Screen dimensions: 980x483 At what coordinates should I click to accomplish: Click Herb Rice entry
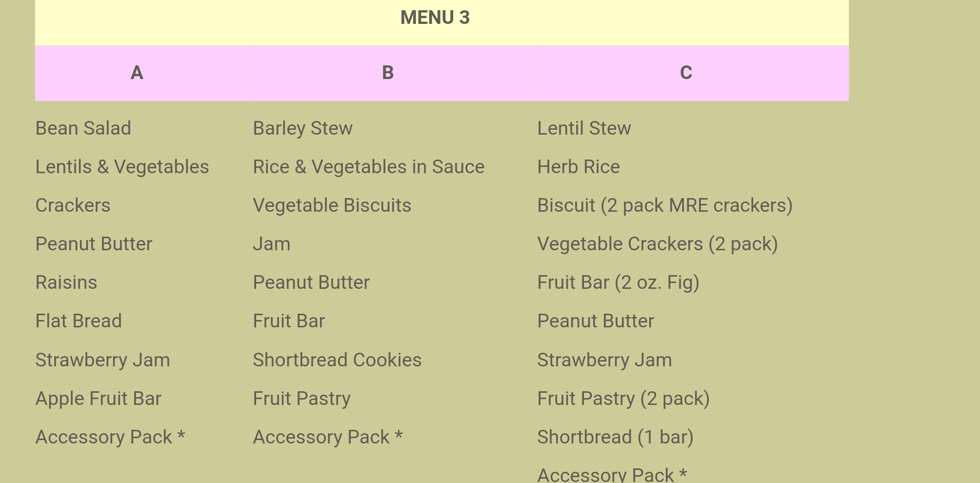tap(579, 167)
